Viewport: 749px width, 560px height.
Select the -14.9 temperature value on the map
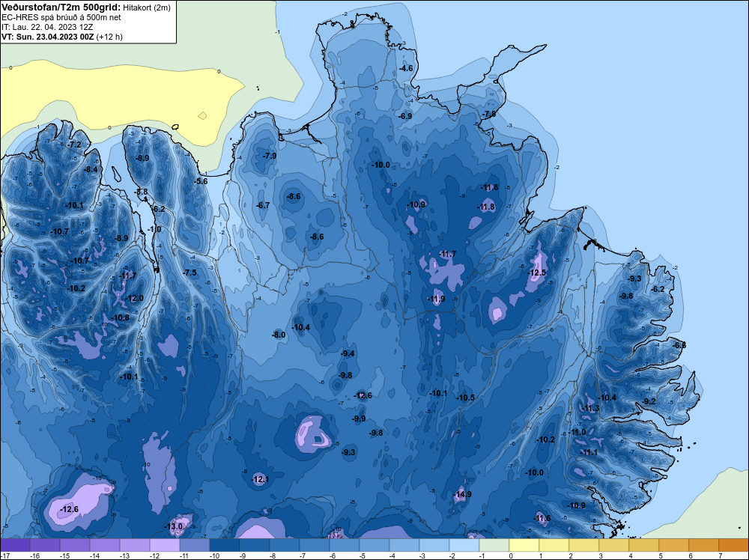[x=463, y=494]
